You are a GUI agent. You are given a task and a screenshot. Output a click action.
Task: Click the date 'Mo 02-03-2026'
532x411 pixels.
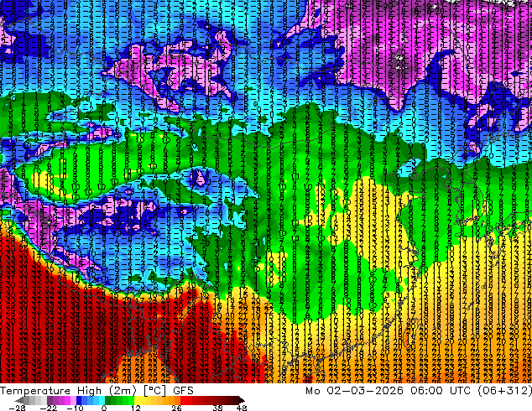coord(354,391)
